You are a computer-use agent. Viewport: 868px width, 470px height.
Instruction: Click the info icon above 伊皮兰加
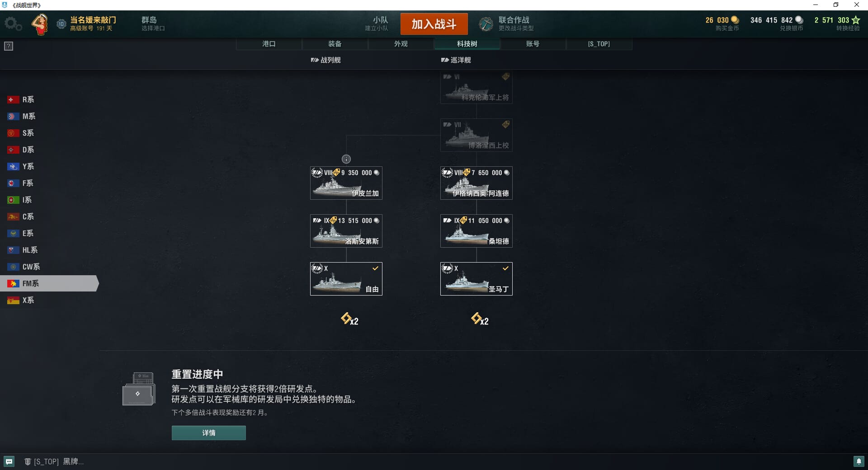point(346,159)
